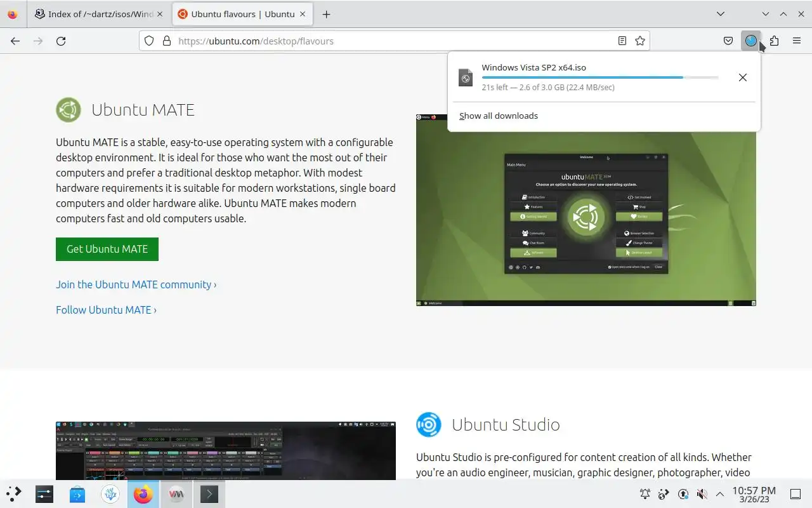Click the Ubuntu MATE heading
Viewport: 812px width, 508px height.
tap(143, 110)
